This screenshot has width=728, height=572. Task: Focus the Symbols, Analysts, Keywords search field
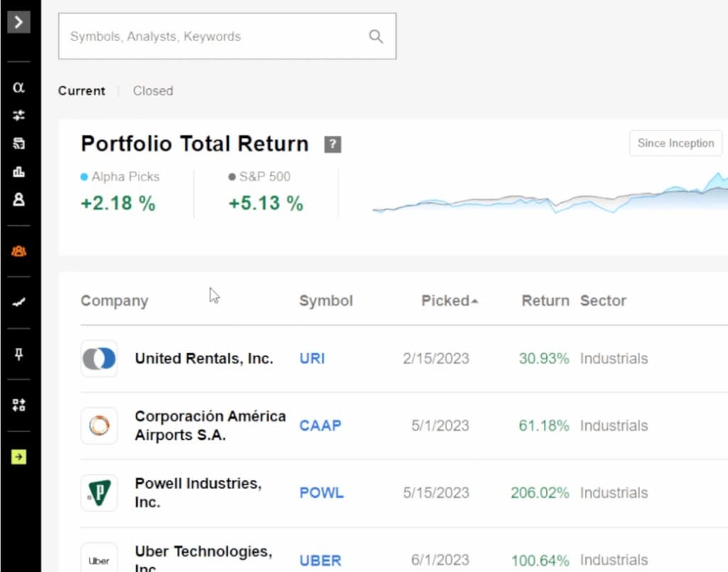tap(227, 36)
